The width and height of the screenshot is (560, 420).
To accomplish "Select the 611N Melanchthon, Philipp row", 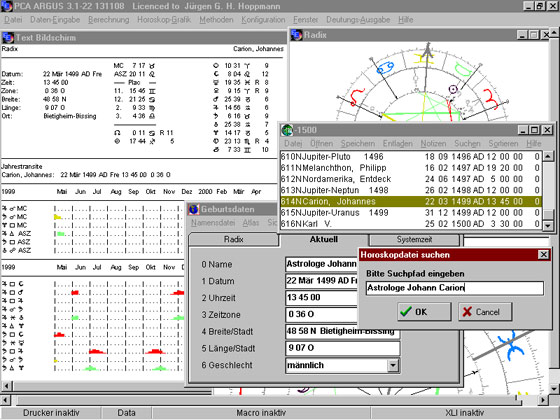I will 411,168.
